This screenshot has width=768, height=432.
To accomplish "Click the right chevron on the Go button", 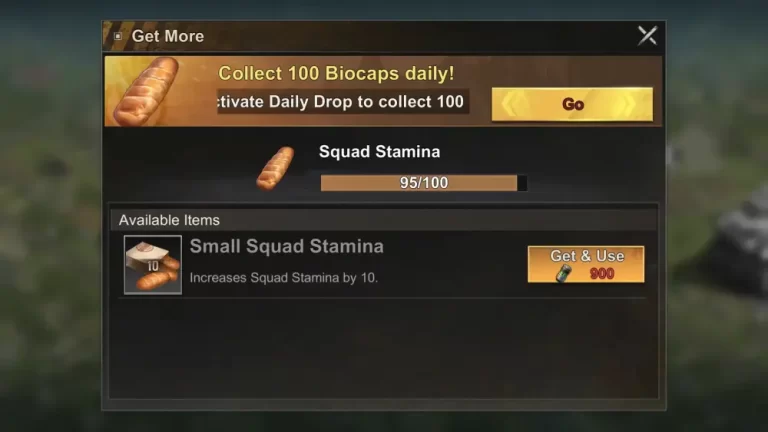I will coord(629,104).
